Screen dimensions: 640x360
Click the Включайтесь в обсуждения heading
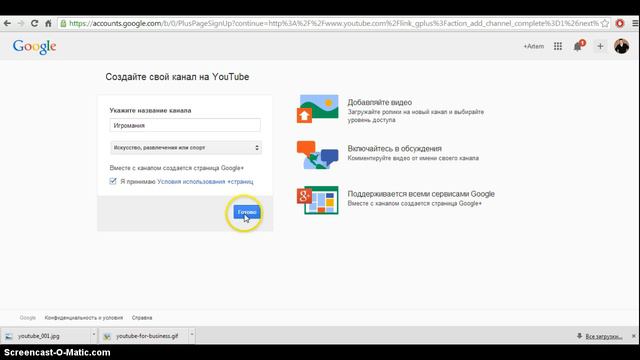[394, 149]
